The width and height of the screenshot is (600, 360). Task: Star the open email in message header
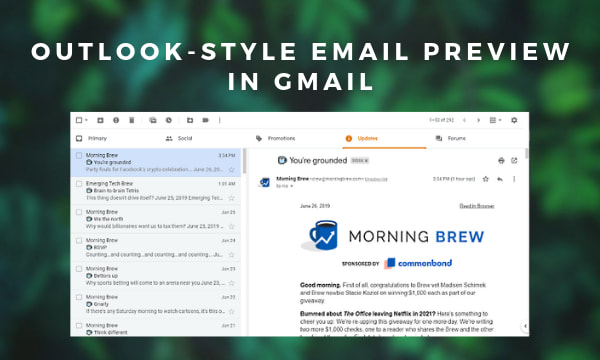pos(486,179)
